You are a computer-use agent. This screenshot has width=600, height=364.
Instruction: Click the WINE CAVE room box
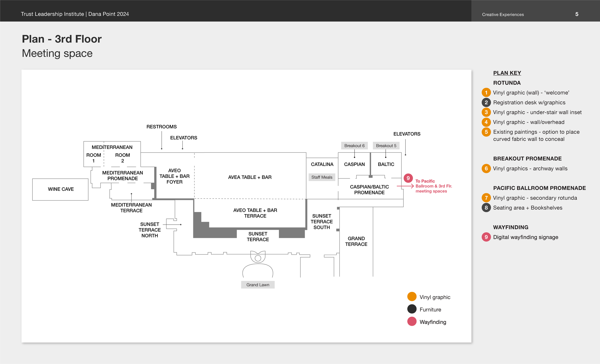click(x=60, y=189)
